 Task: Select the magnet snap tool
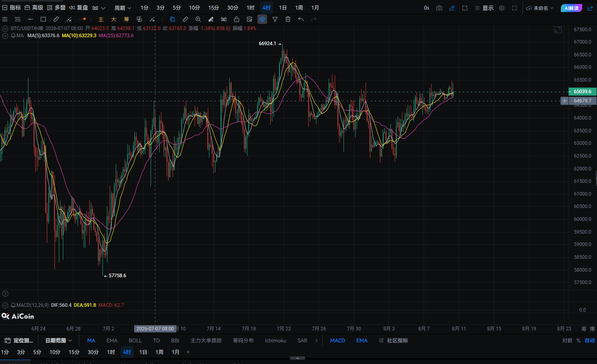pyautogui.click(x=262, y=19)
